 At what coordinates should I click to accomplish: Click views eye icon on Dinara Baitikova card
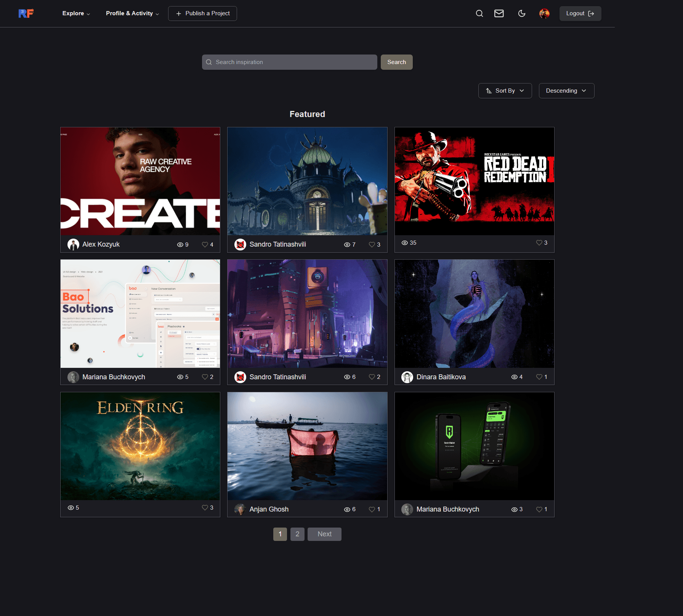coord(515,377)
